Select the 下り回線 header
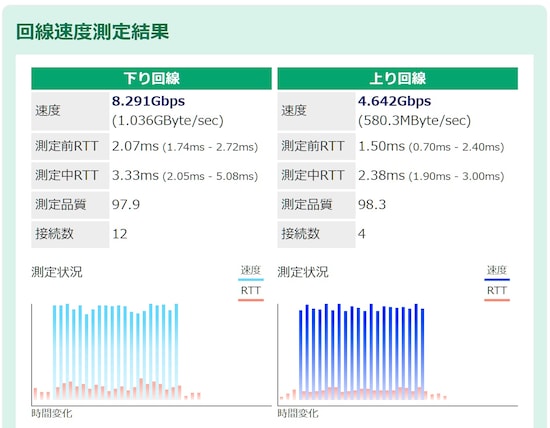The height and width of the screenshot is (428, 550). pos(152,78)
